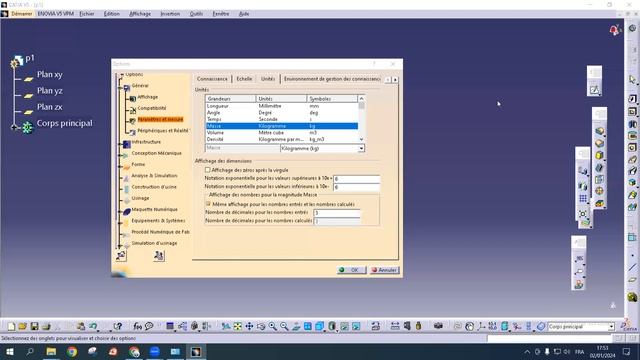Viewport: 640px width, 360px height.
Task: Click the Chrome icon in Windows taskbar
Action: pyautogui.click(x=72, y=351)
